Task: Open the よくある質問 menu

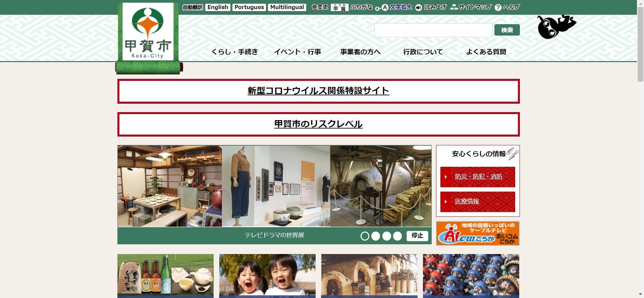Action: point(486,52)
